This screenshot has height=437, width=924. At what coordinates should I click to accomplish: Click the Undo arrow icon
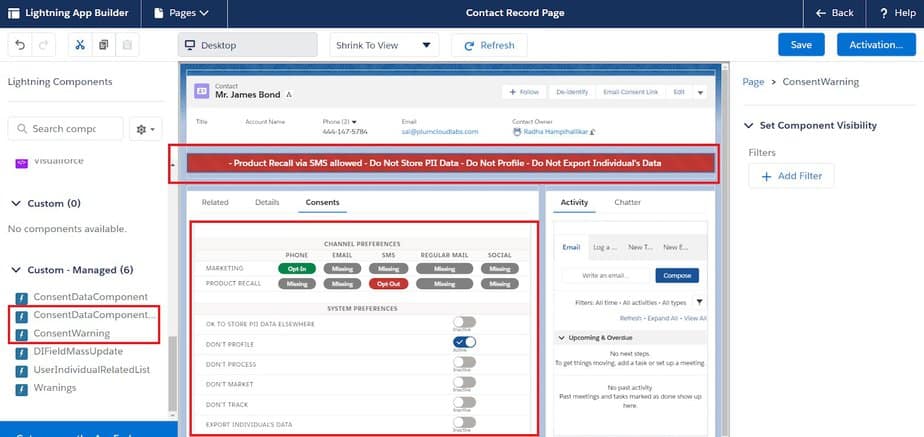click(x=21, y=45)
